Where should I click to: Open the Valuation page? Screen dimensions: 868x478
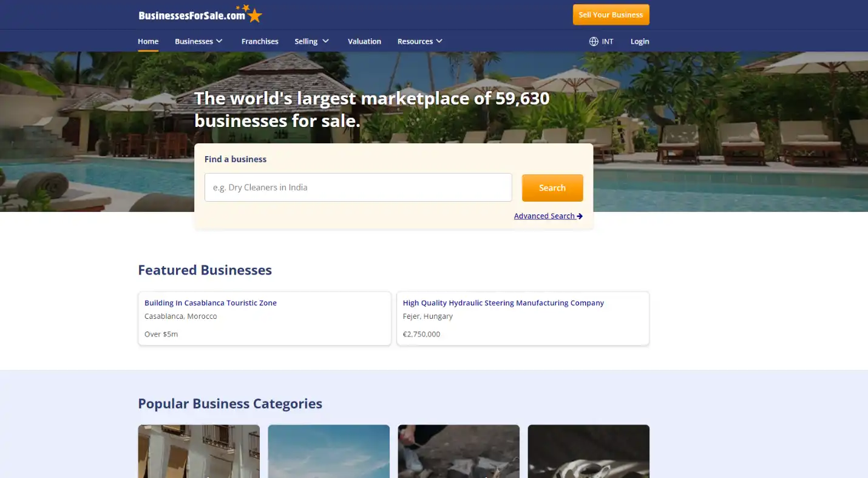[364, 41]
